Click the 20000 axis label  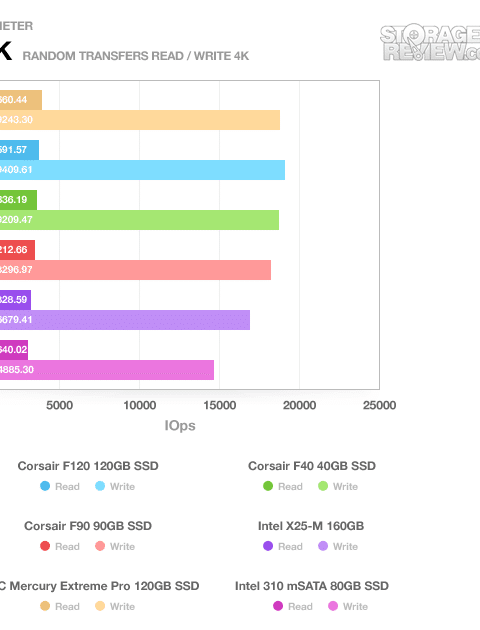point(299,405)
